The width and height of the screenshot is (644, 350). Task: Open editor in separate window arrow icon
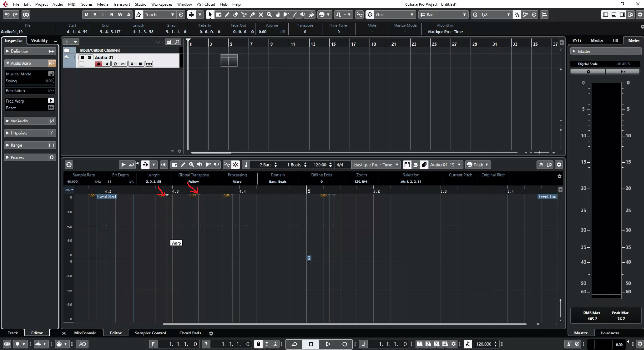540,165
